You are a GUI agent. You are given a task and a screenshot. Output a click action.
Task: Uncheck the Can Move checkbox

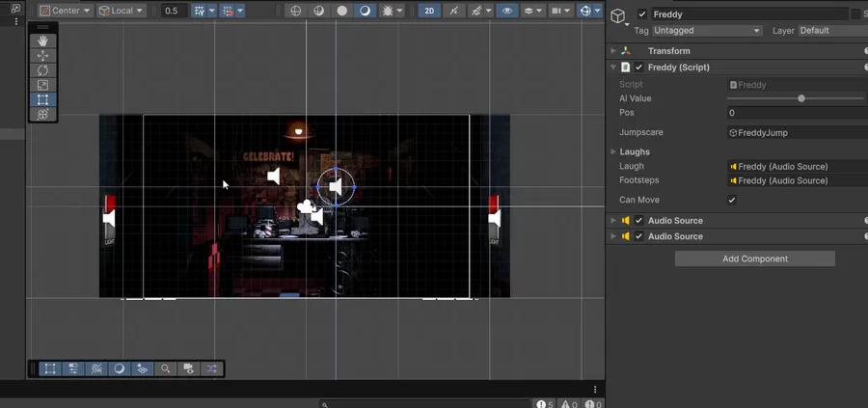click(732, 200)
